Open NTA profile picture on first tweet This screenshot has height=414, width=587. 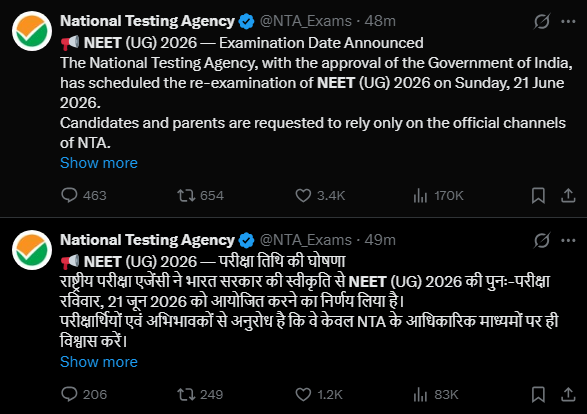click(32, 31)
